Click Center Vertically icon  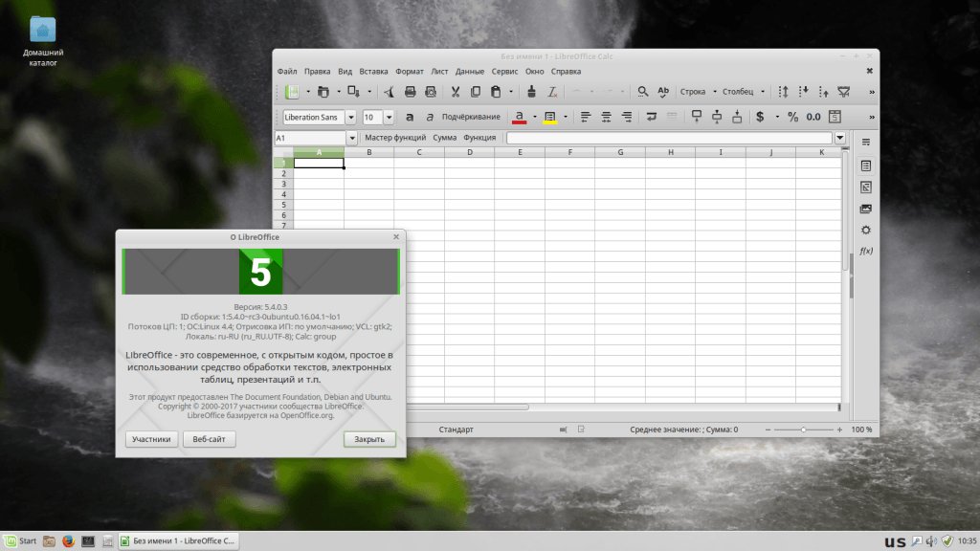click(717, 117)
